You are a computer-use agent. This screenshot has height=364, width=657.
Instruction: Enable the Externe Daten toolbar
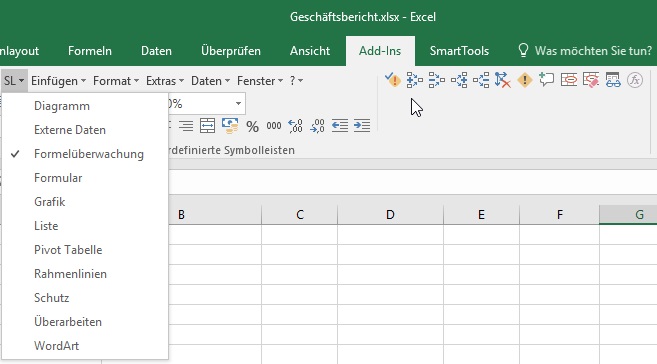[85, 130]
